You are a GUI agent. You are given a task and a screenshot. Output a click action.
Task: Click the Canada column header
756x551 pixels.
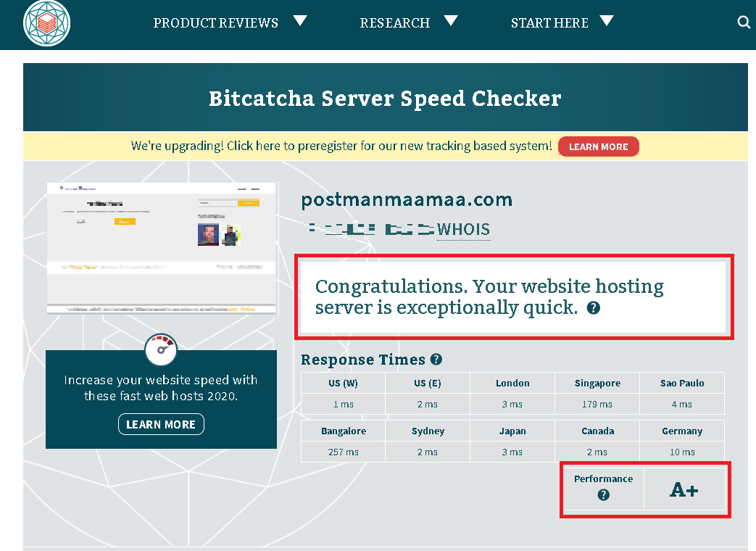597,431
